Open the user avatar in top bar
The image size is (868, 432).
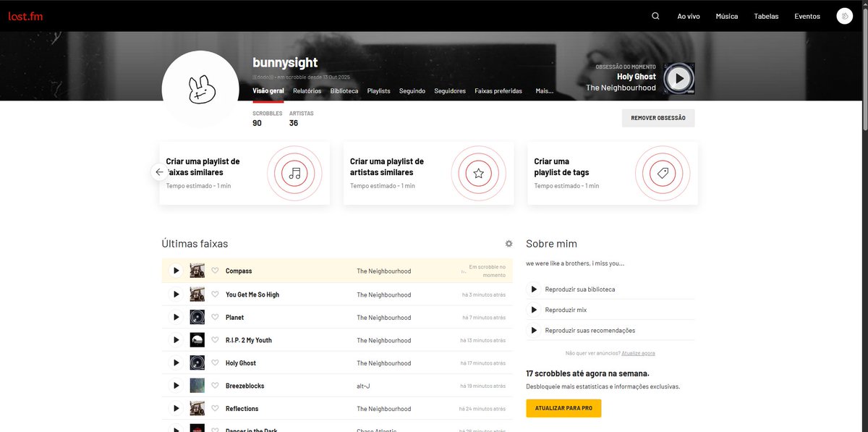point(845,16)
